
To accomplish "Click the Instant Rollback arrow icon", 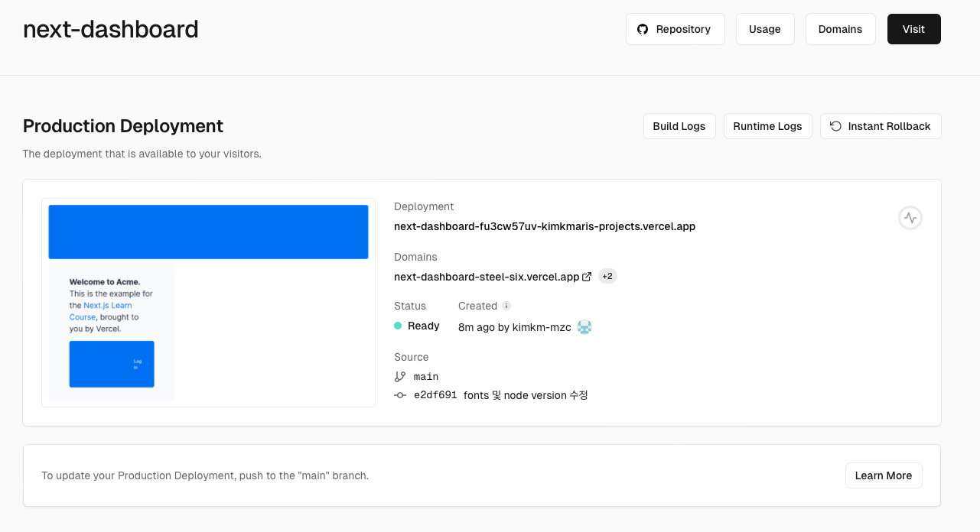I will (835, 126).
